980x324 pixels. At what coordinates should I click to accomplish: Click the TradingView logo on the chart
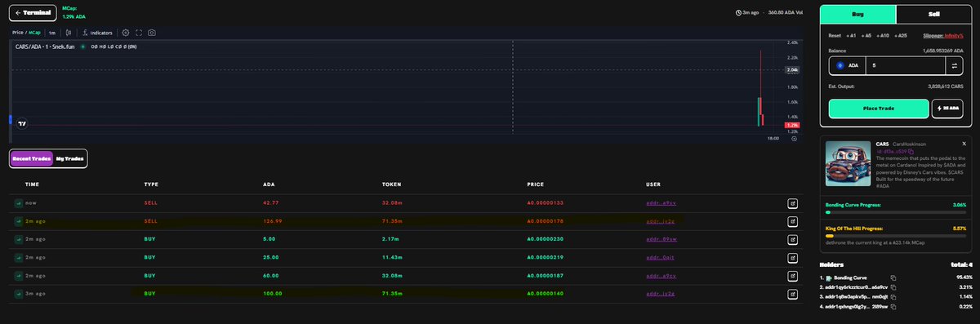[x=22, y=123]
